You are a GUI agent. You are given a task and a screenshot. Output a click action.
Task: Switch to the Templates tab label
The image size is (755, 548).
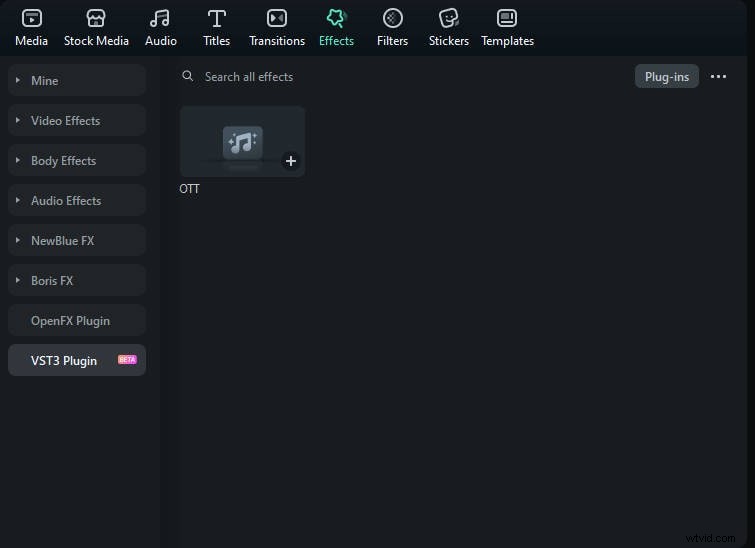[x=508, y=41]
